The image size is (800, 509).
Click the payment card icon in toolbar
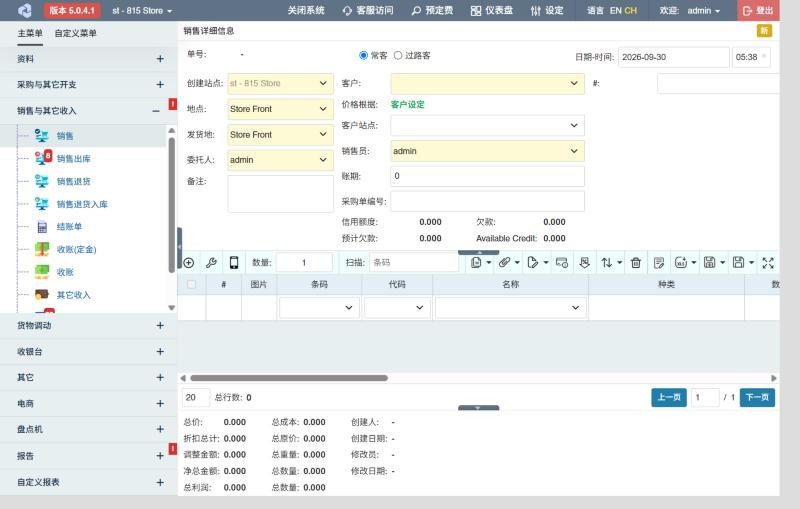[x=562, y=263]
